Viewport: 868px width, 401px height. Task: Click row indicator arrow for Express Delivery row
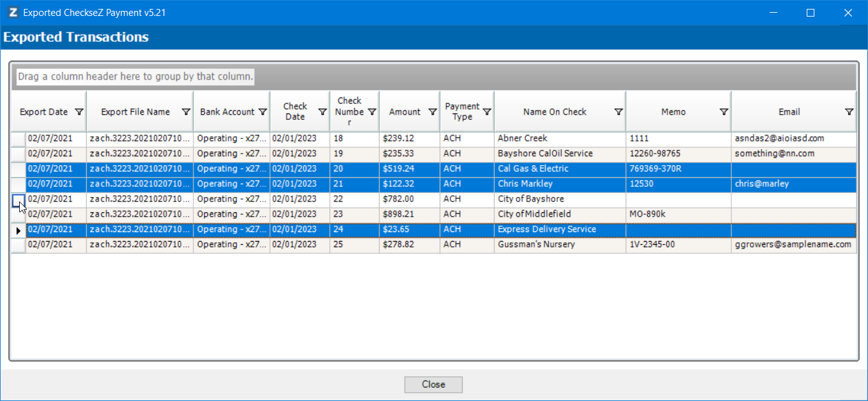click(x=19, y=230)
